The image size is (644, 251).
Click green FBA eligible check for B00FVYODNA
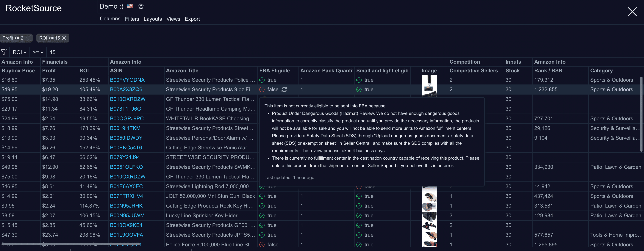point(262,80)
